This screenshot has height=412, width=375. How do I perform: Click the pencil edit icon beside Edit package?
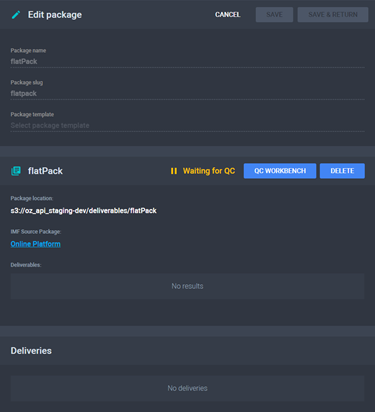point(16,15)
